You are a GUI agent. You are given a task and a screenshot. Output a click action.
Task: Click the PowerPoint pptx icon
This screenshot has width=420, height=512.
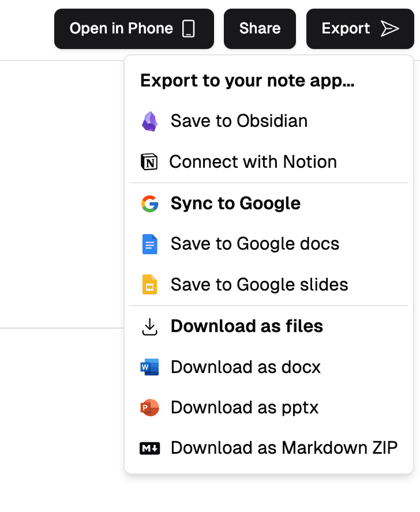(149, 407)
